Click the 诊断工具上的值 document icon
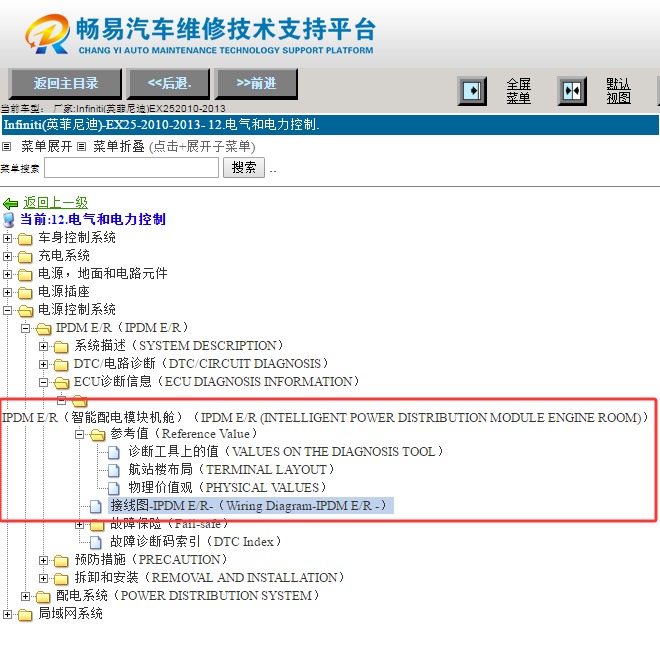 [113, 452]
